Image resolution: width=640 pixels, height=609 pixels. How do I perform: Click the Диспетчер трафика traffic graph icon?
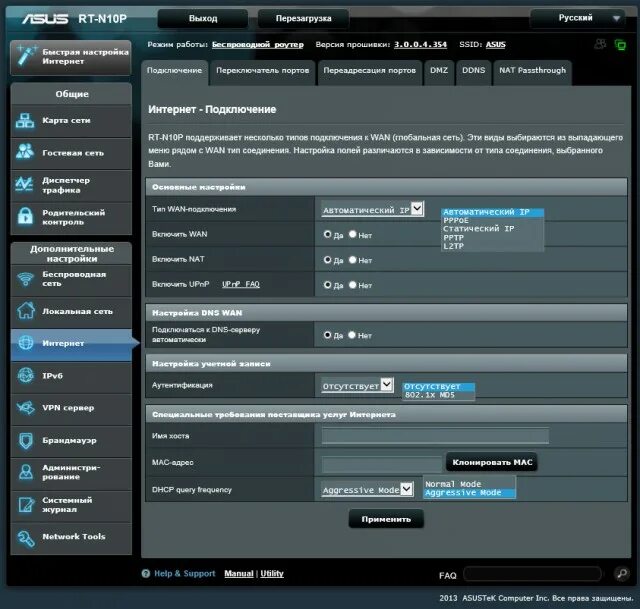[24, 184]
